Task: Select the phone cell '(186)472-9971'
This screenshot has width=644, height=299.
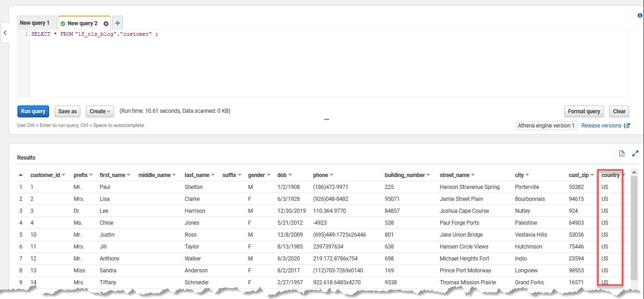Action: pos(330,187)
